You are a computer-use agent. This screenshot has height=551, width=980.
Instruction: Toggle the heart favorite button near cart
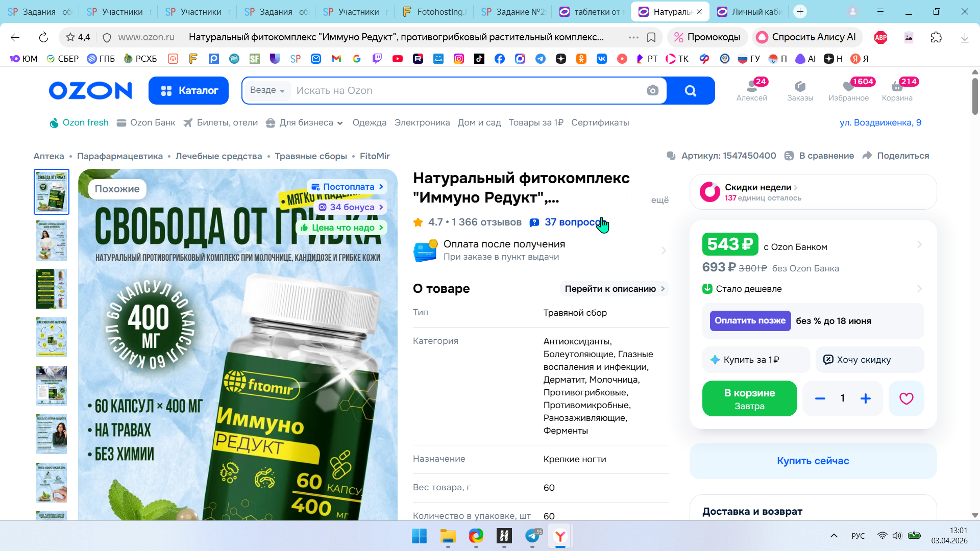906,398
